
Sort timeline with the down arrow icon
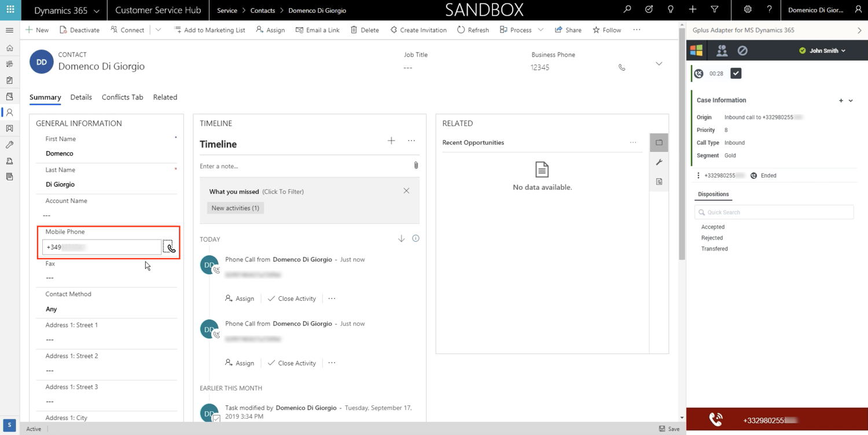tap(401, 238)
